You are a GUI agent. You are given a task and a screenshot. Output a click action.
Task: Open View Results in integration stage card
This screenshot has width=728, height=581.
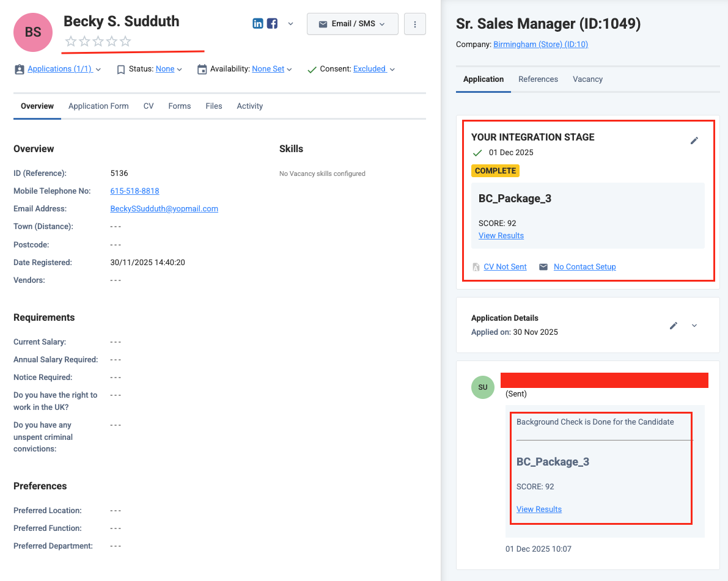click(501, 236)
